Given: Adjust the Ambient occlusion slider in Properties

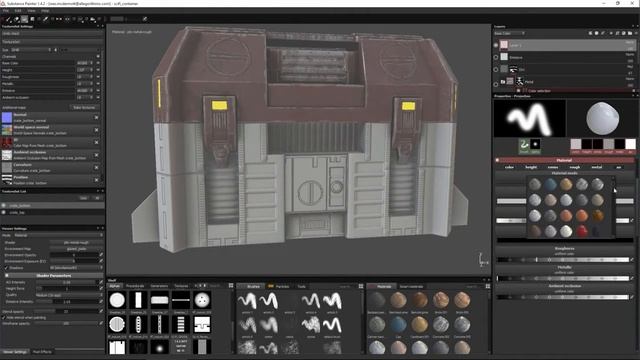Looking at the screenshot, I should pyautogui.click(x=563, y=297).
